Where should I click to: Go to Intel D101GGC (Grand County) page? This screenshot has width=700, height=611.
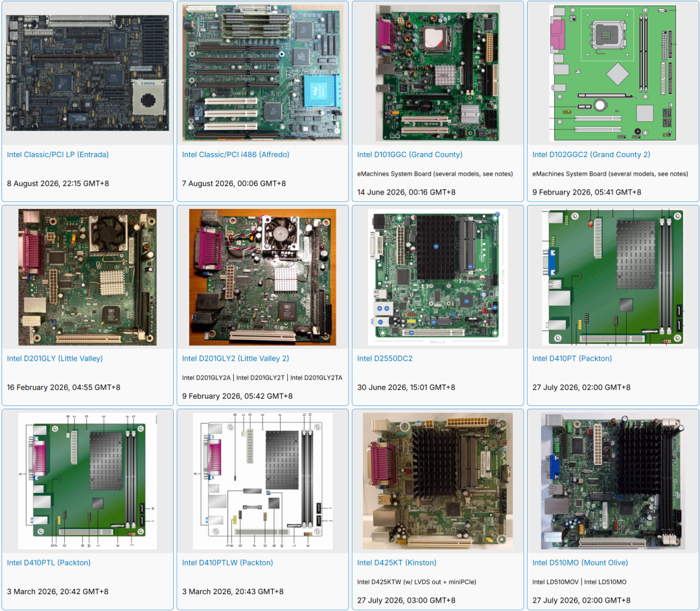coord(410,154)
